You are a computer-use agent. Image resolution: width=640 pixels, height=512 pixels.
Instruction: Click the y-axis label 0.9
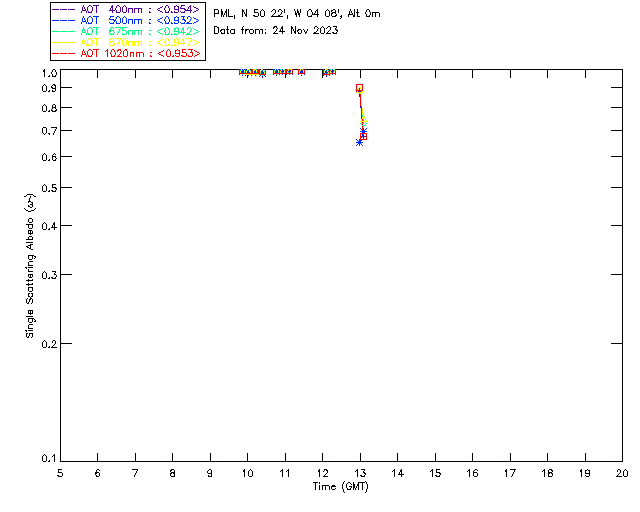(x=49, y=88)
